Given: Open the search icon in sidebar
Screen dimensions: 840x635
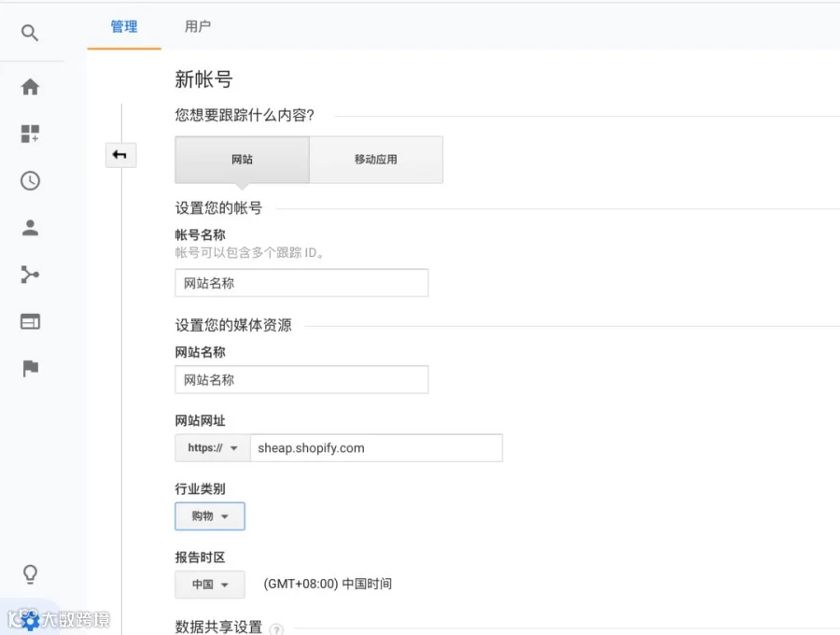Looking at the screenshot, I should [x=30, y=33].
